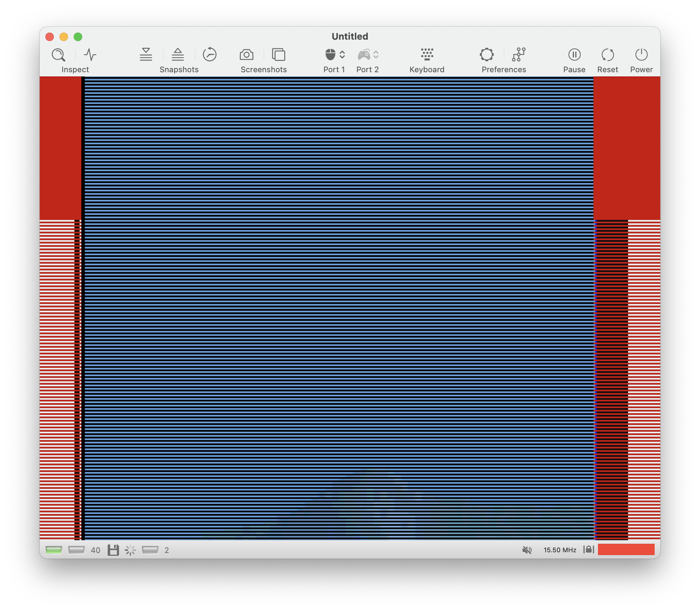The image size is (700, 611).
Task: Click the drive track number 2
Action: point(166,550)
